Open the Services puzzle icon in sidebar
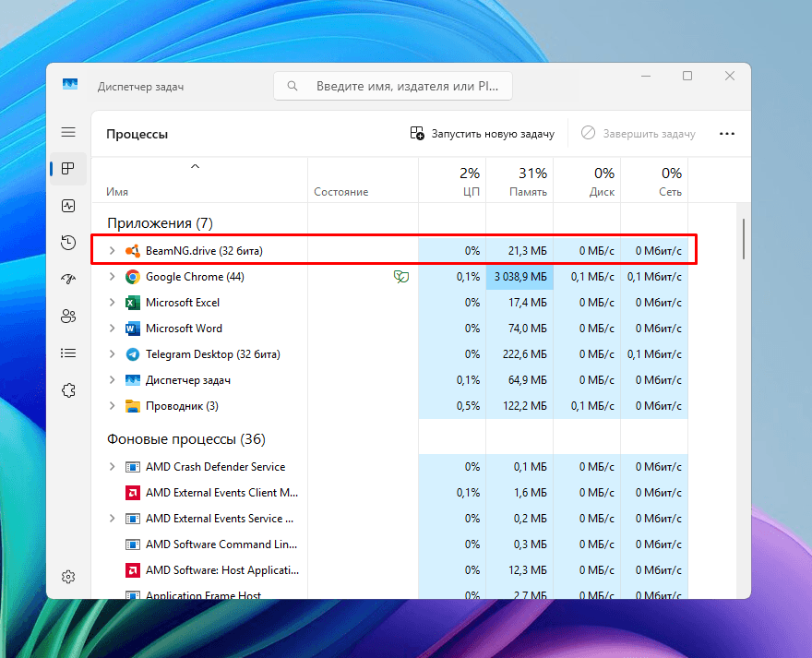Viewport: 812px width, 658px height. pyautogui.click(x=68, y=390)
